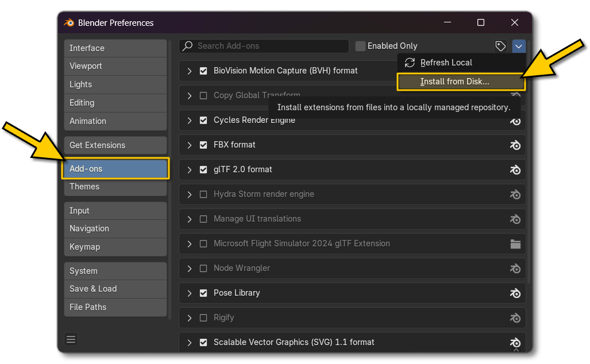Open the Keymap preferences
This screenshot has width=590, height=364.
(x=115, y=247)
